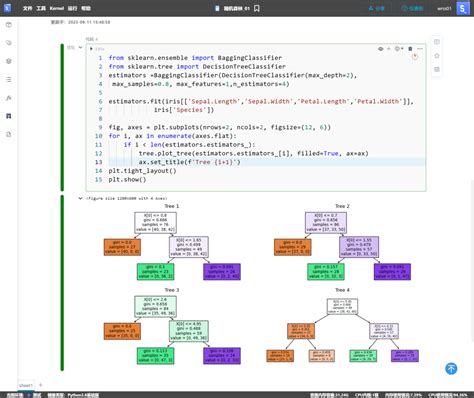Image resolution: width=474 pixels, height=398 pixels.
Task: Jump to top with the blue arrow button
Action: [451, 368]
